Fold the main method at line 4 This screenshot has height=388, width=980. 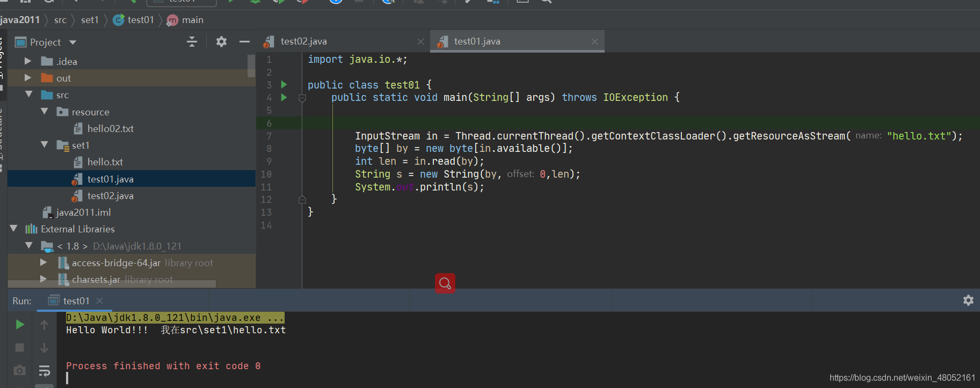302,98
